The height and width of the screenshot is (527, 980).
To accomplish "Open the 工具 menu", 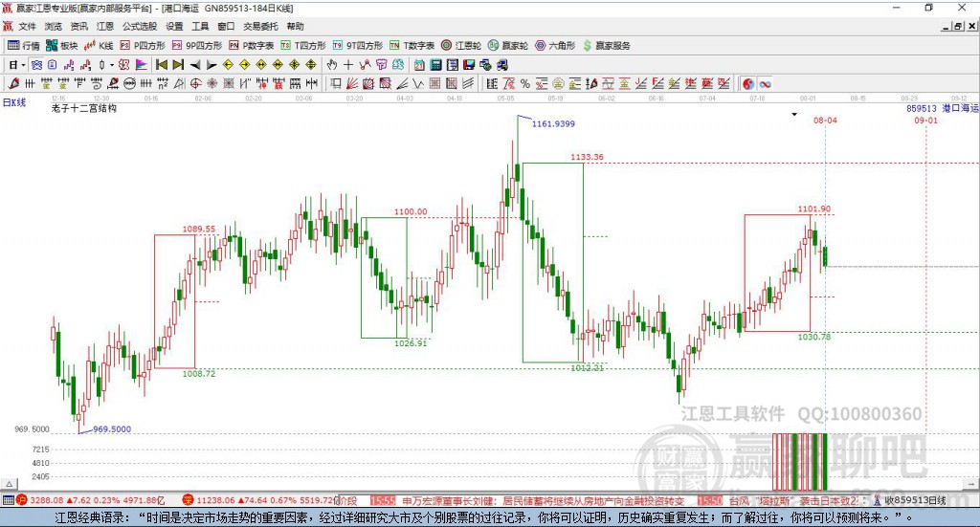I will (200, 26).
